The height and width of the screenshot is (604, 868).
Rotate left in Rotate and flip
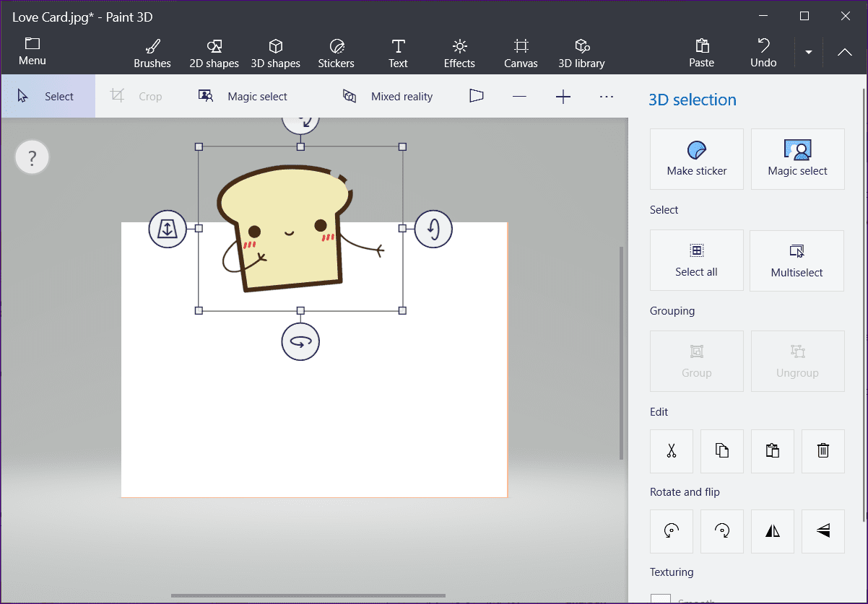point(672,531)
